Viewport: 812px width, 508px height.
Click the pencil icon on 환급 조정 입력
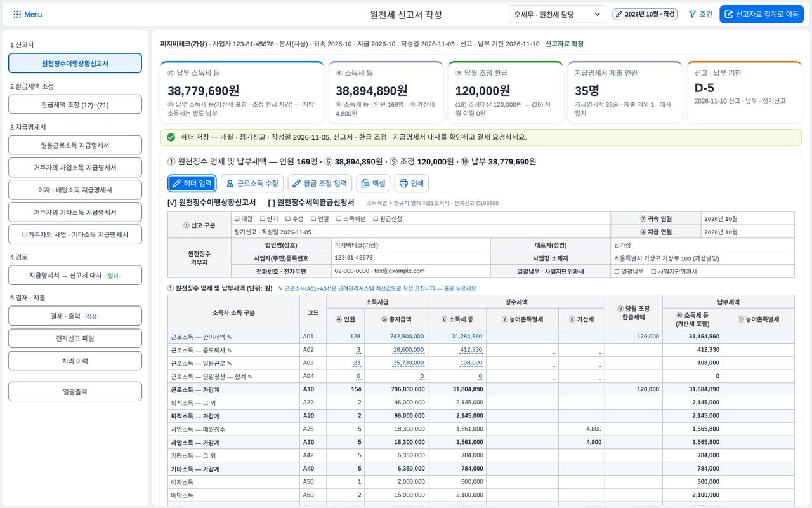point(296,184)
